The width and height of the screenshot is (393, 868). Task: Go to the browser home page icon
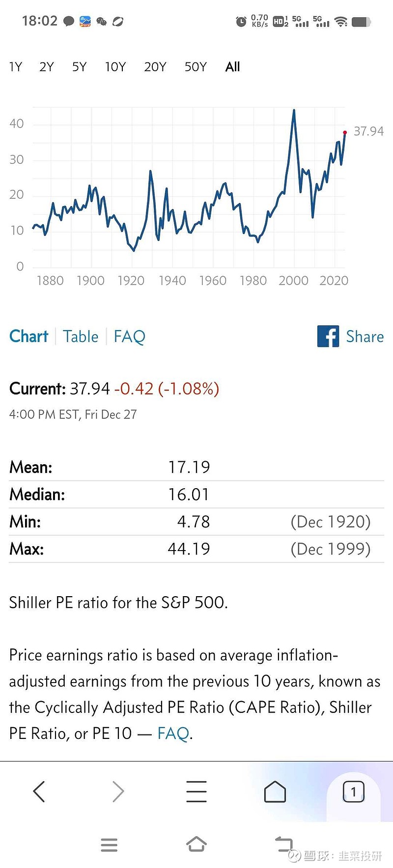(275, 791)
